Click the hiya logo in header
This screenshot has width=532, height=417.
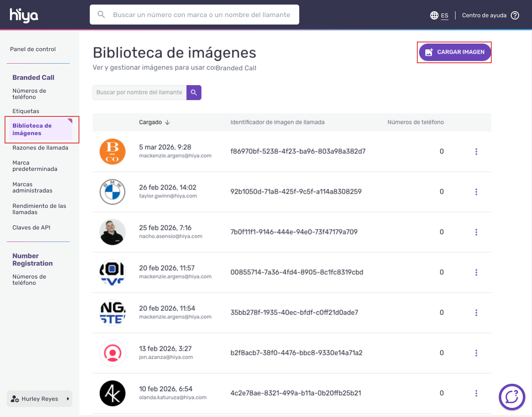(24, 15)
